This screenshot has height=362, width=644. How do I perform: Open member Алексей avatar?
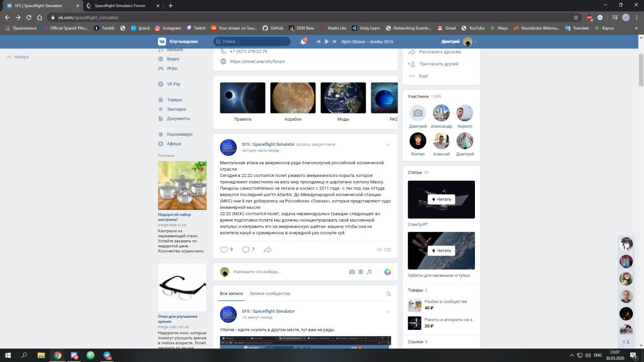tap(441, 141)
